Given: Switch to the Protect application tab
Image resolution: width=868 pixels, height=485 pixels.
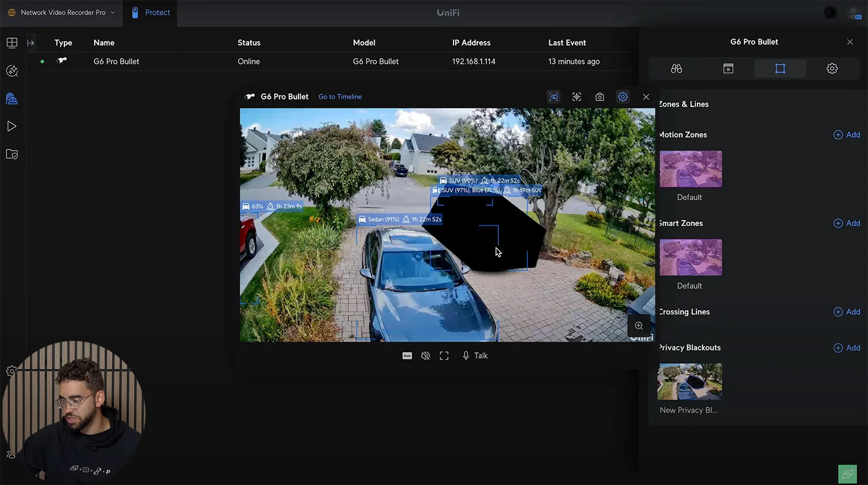Looking at the screenshot, I should [150, 13].
